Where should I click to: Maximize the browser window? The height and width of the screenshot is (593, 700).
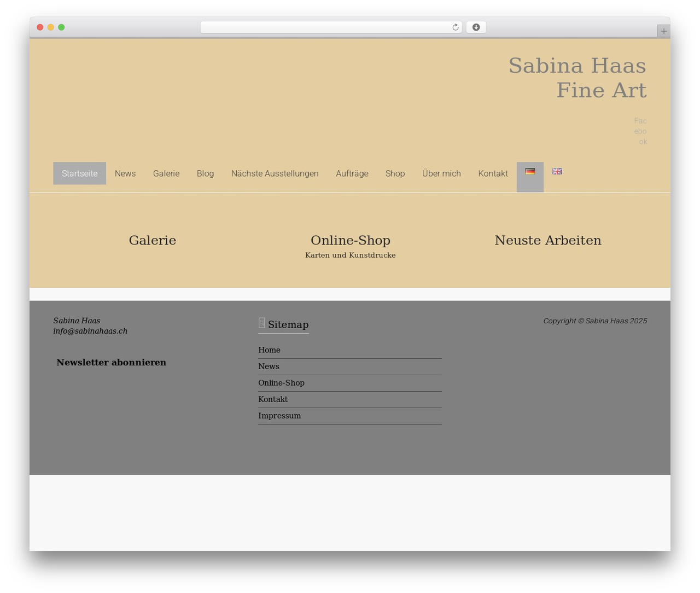click(61, 27)
